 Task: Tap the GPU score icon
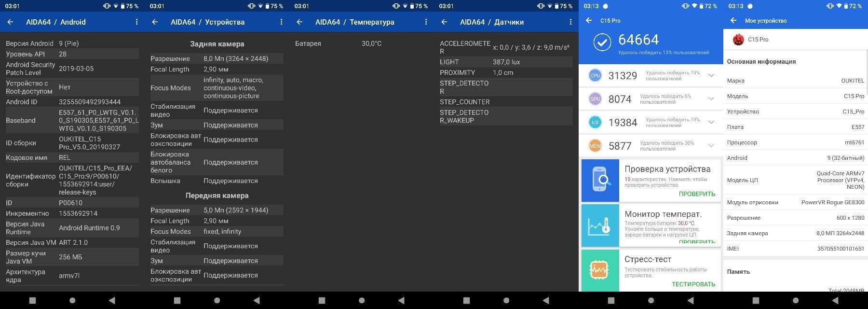click(x=595, y=99)
